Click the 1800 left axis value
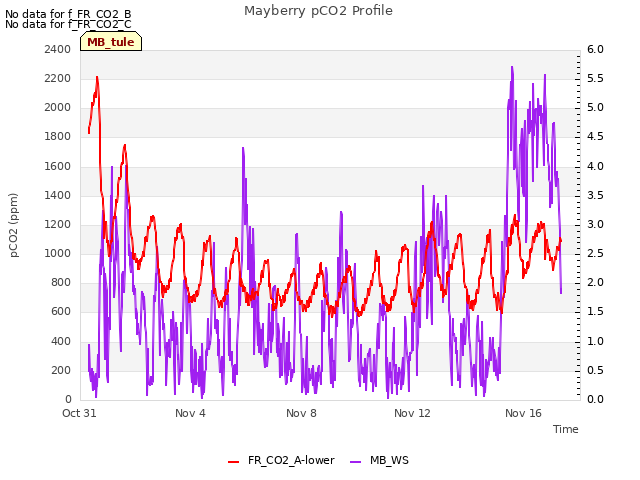This screenshot has height=480, width=640. pos(58,136)
